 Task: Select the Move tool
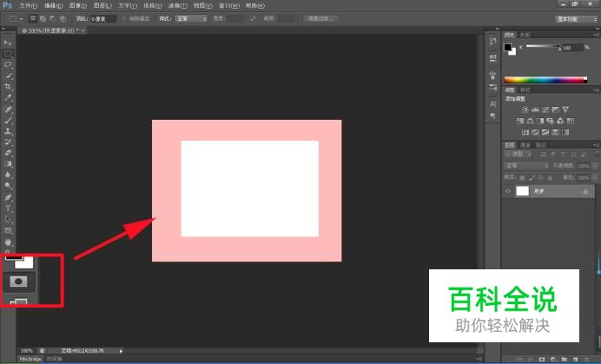tap(8, 43)
